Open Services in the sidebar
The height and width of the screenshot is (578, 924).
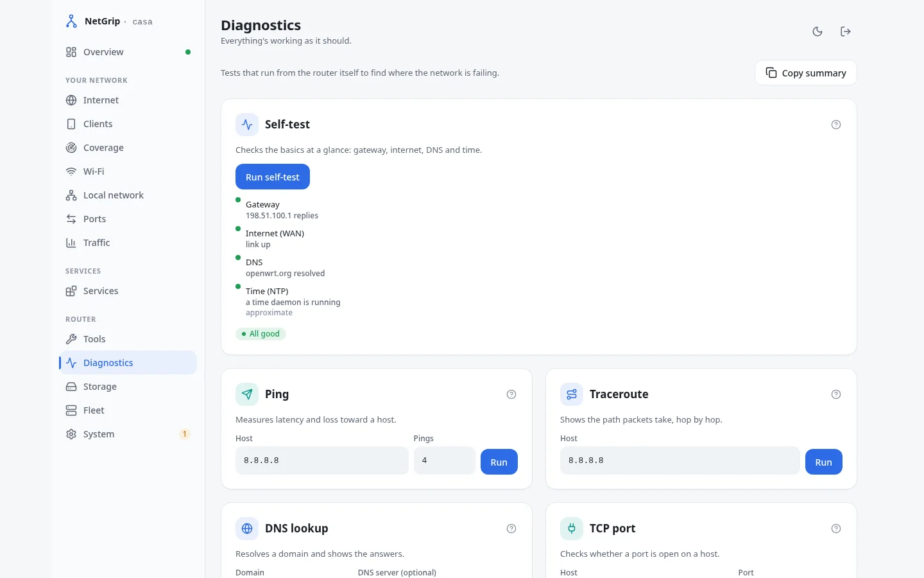tap(128, 291)
